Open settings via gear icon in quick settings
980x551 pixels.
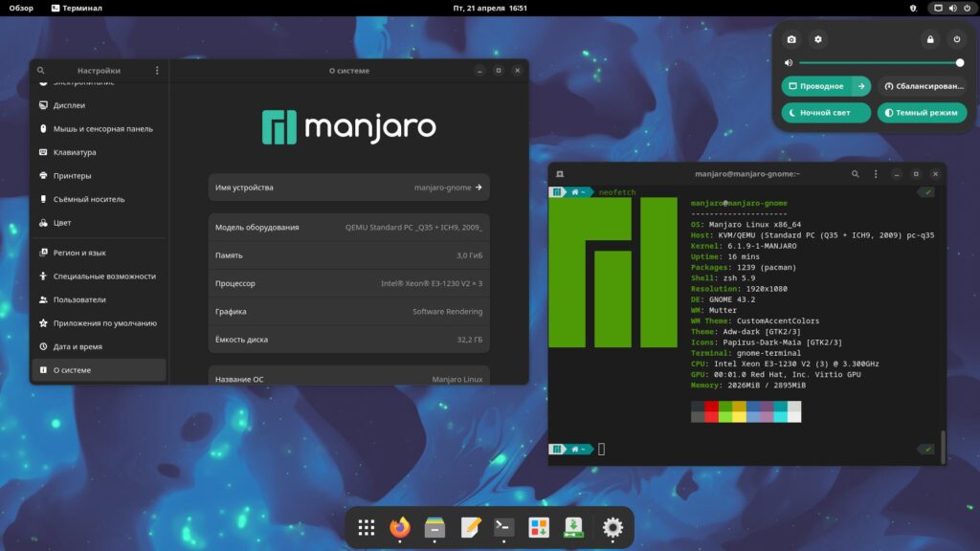(x=817, y=39)
